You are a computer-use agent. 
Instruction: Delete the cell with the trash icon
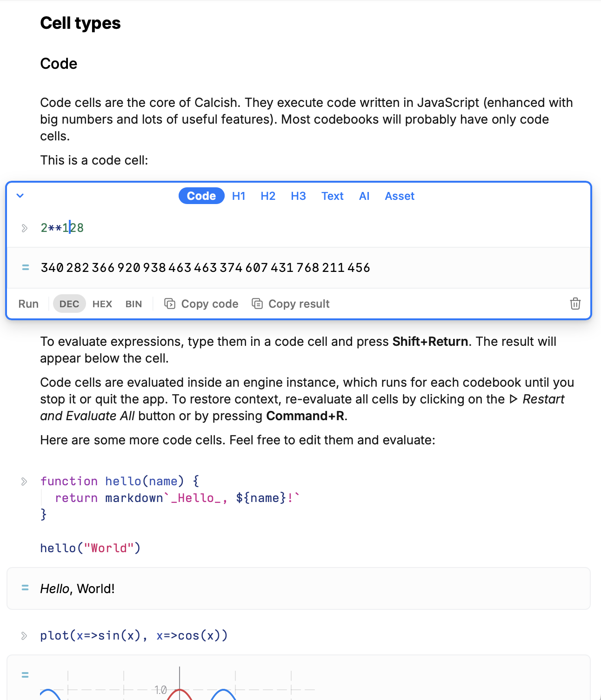tap(575, 304)
